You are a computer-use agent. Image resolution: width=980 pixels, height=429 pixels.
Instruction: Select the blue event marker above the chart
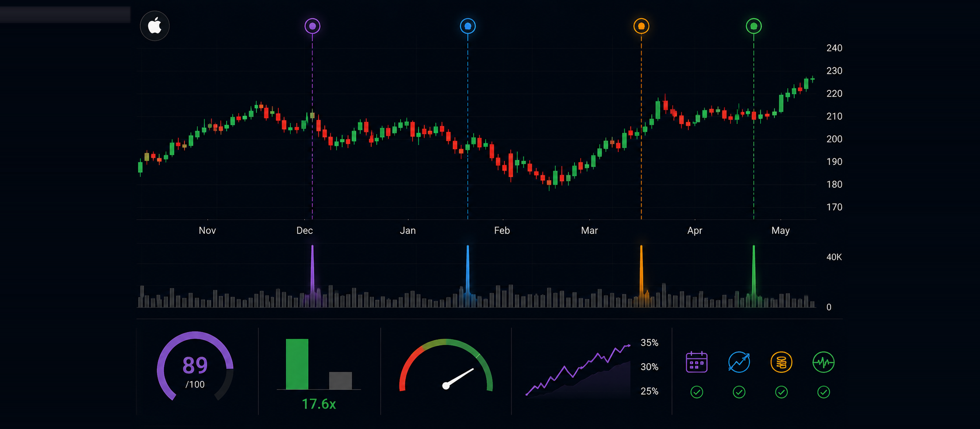click(x=468, y=26)
